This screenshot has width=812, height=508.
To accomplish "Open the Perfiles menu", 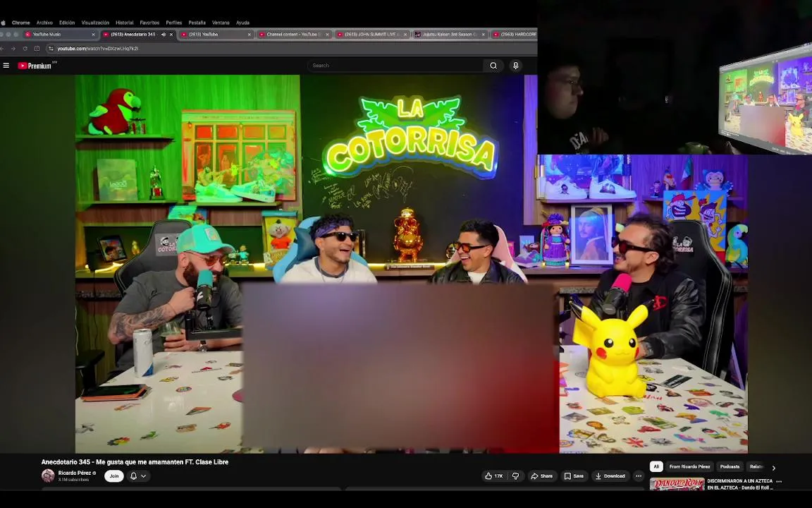I will click(174, 23).
